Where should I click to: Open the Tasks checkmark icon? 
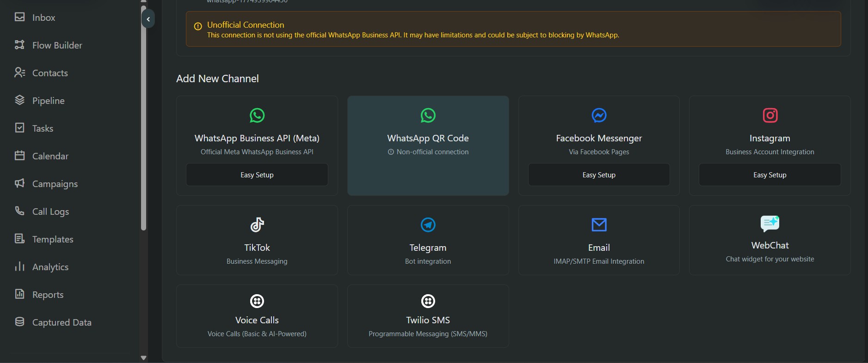pyautogui.click(x=19, y=128)
